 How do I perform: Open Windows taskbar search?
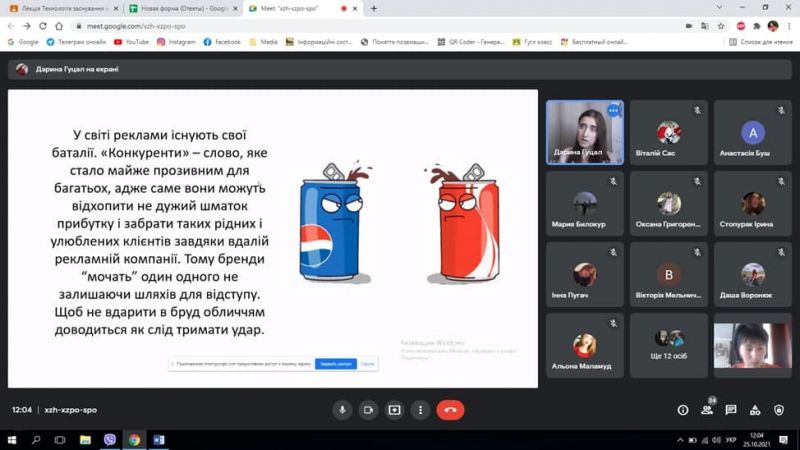36,440
